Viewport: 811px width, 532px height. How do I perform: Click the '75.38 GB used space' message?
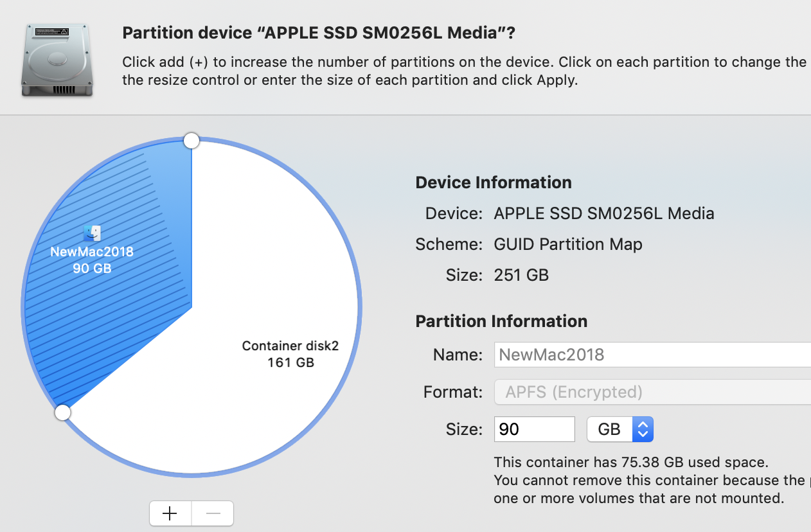point(631,463)
